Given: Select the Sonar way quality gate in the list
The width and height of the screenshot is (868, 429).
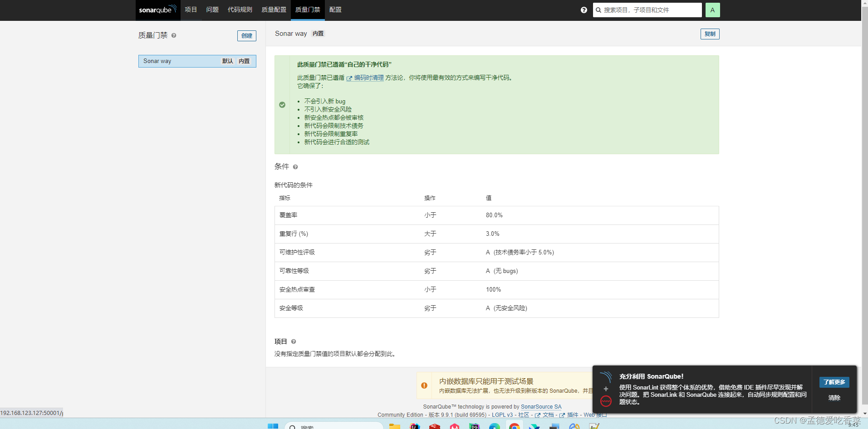Looking at the screenshot, I should [x=197, y=61].
